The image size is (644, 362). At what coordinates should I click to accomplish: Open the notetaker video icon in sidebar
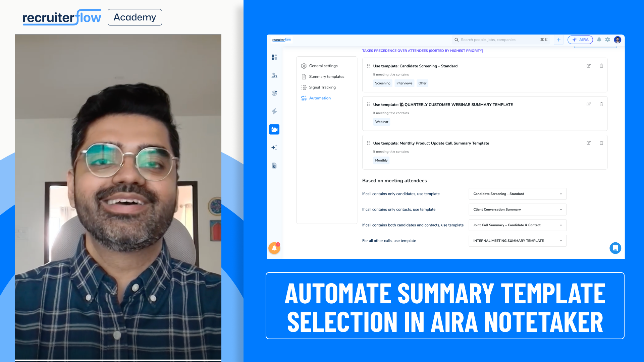coord(274,129)
